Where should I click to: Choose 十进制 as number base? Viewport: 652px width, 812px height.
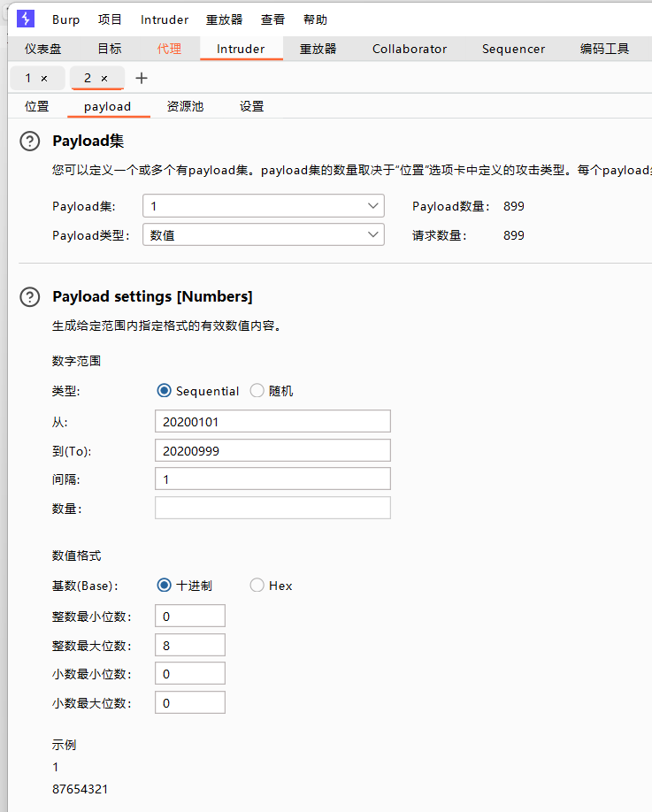coord(164,586)
